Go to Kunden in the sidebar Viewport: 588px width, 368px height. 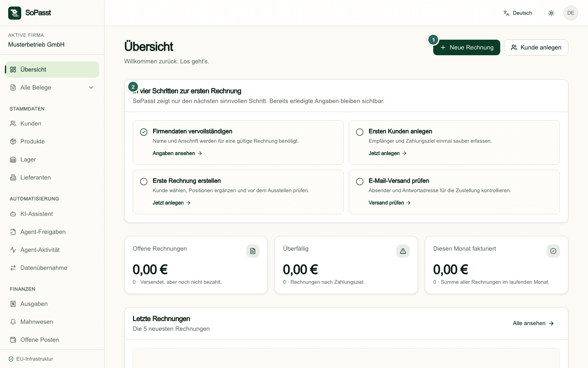tap(52, 123)
